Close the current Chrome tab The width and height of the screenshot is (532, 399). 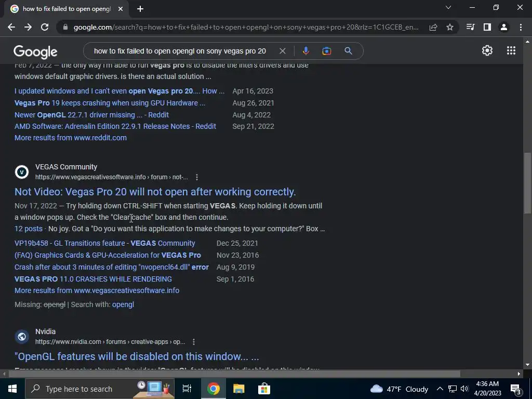[121, 9]
